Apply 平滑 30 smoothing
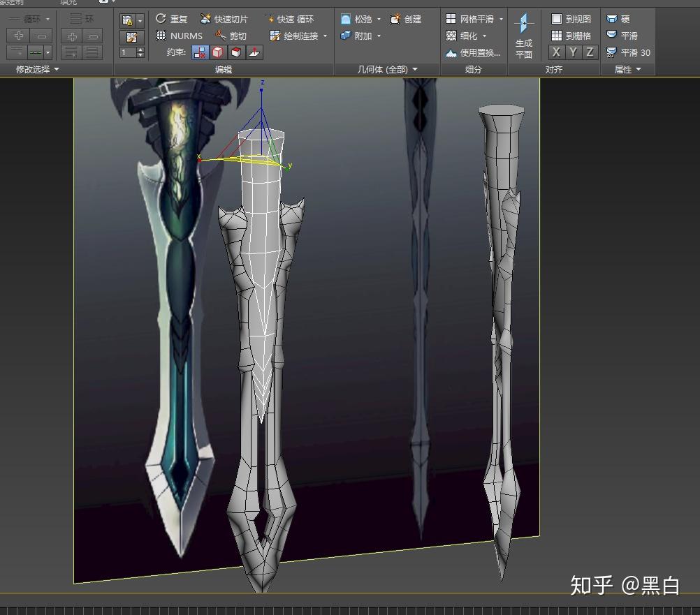This screenshot has height=615, width=700. point(628,52)
